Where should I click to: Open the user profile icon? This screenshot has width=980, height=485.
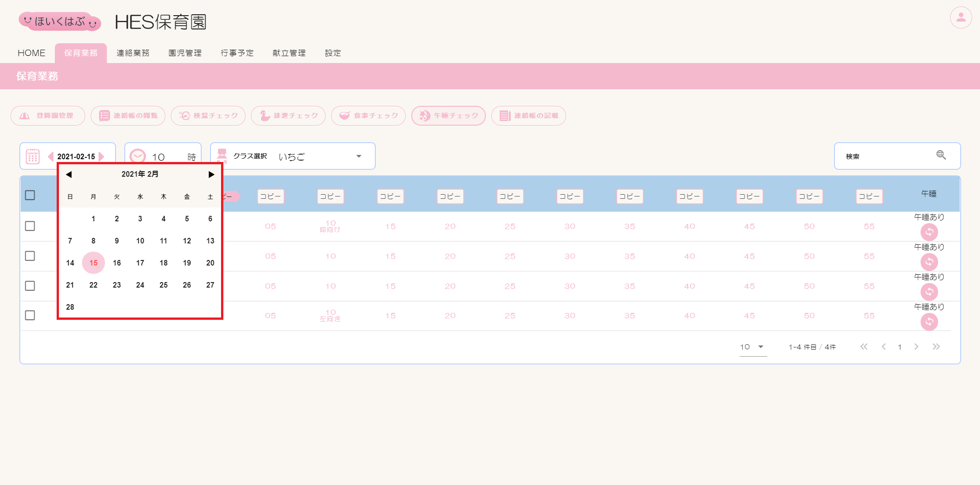point(961,18)
